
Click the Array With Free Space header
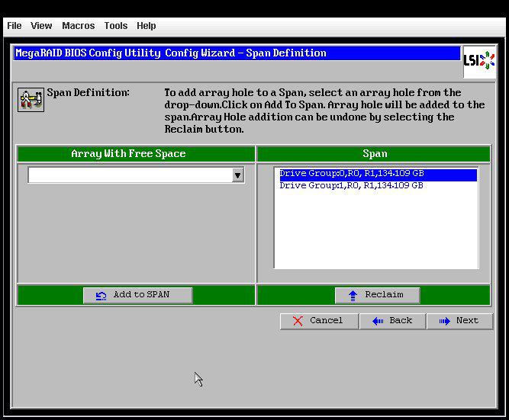pyautogui.click(x=128, y=154)
